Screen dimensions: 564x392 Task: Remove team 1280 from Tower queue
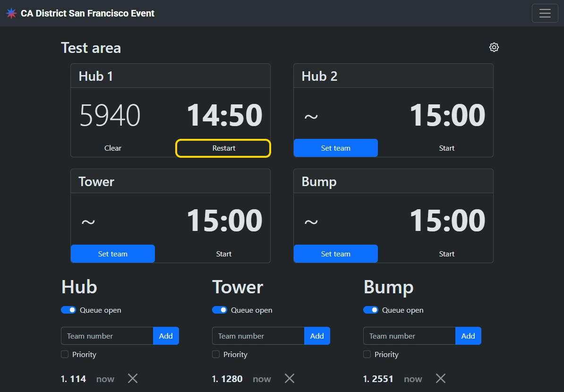(x=290, y=378)
